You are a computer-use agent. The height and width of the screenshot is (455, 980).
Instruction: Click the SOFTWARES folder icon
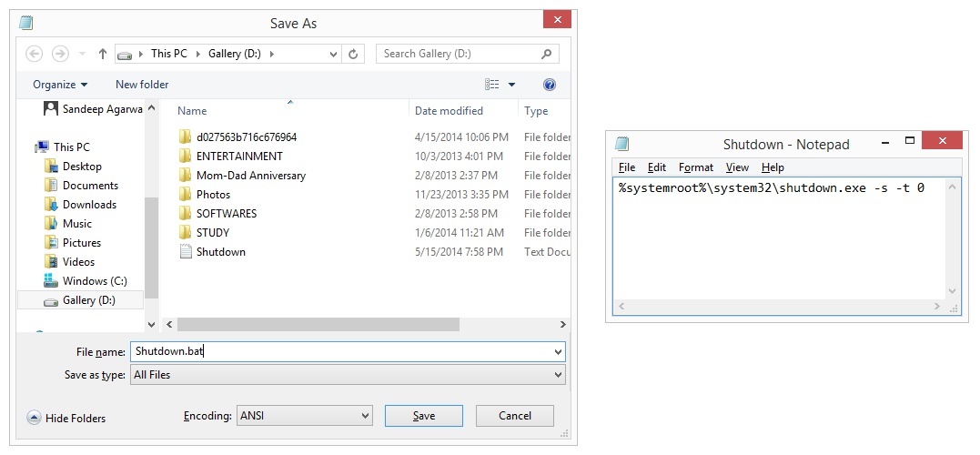(x=185, y=213)
